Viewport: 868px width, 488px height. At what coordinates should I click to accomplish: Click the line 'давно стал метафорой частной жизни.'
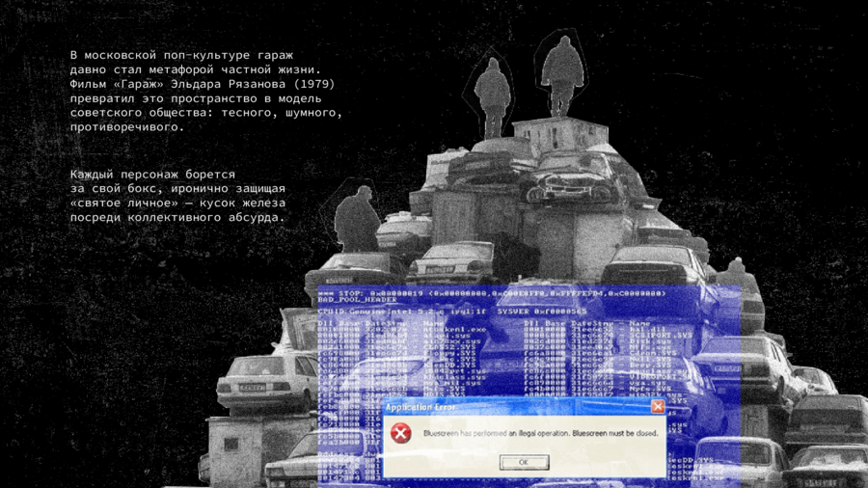196,69
